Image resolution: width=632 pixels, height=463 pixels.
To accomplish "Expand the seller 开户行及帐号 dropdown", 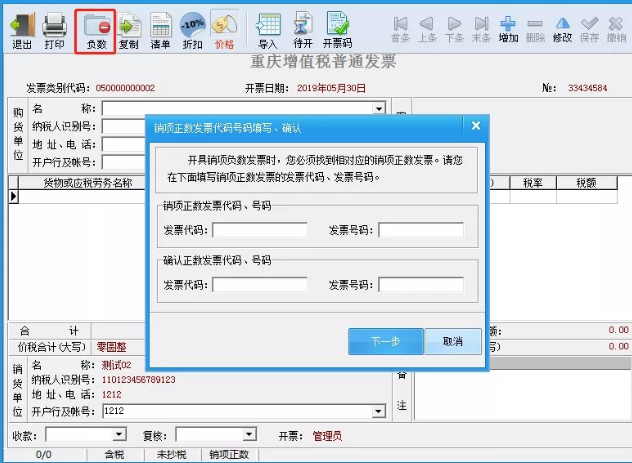I will coord(379,411).
